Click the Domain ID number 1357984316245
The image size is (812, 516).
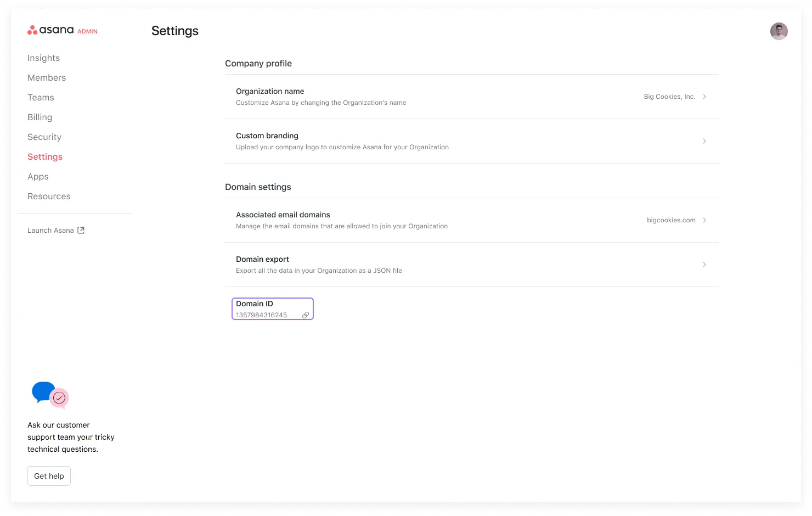pyautogui.click(x=262, y=315)
